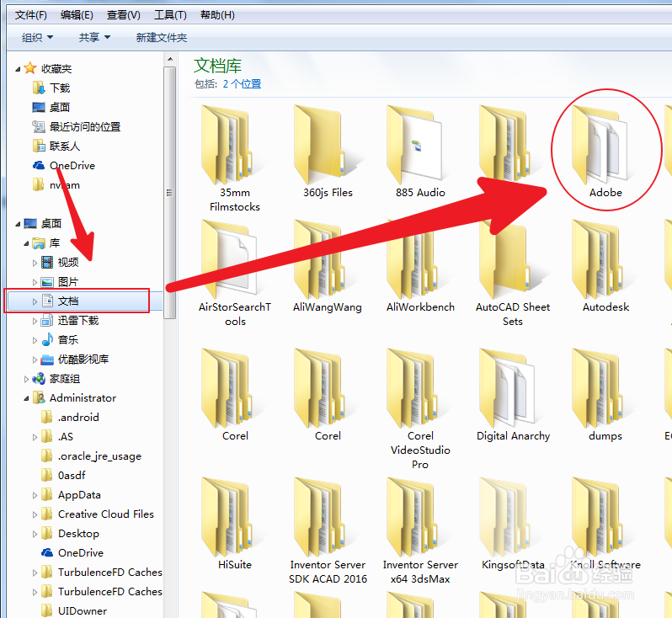Open the dumps folder
This screenshot has height=618, width=672.
605,395
